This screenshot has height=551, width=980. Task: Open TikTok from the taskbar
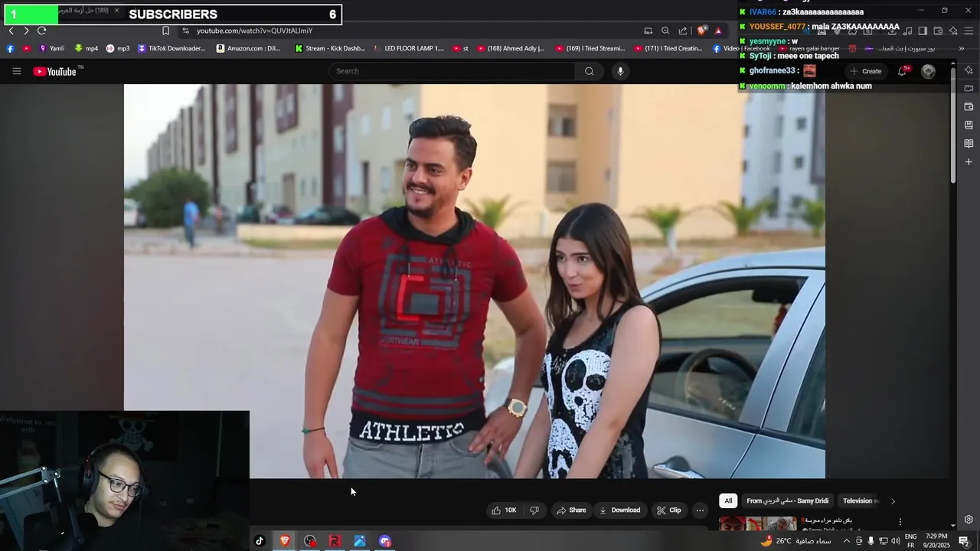pyautogui.click(x=260, y=541)
